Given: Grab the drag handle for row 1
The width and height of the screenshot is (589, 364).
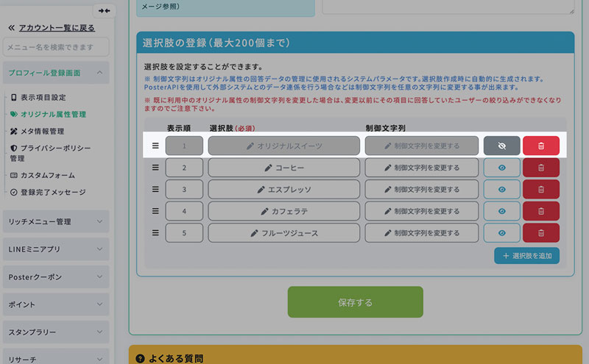Looking at the screenshot, I should pyautogui.click(x=155, y=146).
